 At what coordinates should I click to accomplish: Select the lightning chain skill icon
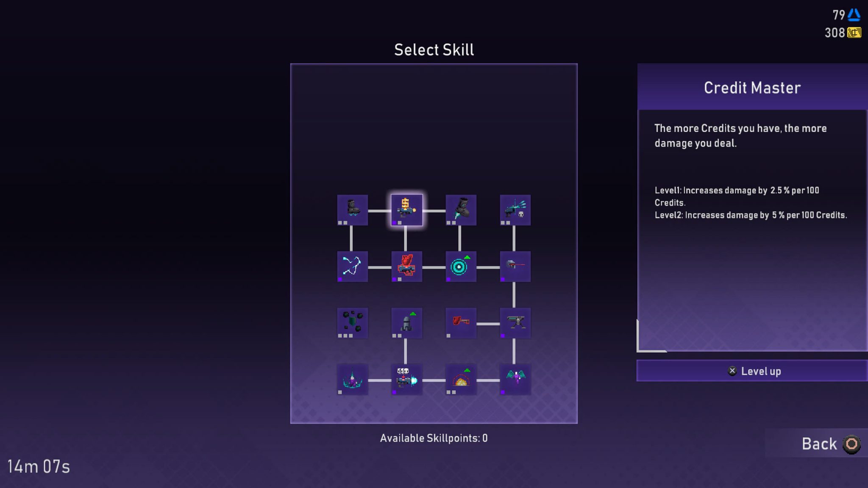click(352, 266)
